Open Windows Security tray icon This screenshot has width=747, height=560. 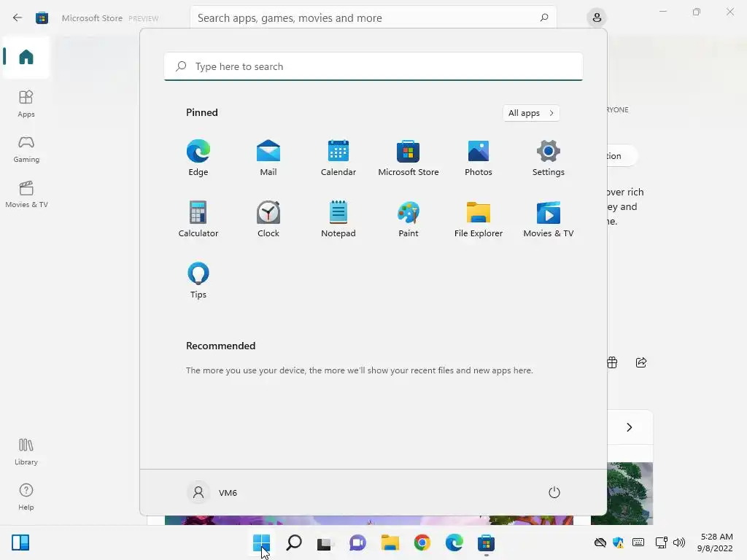click(619, 542)
